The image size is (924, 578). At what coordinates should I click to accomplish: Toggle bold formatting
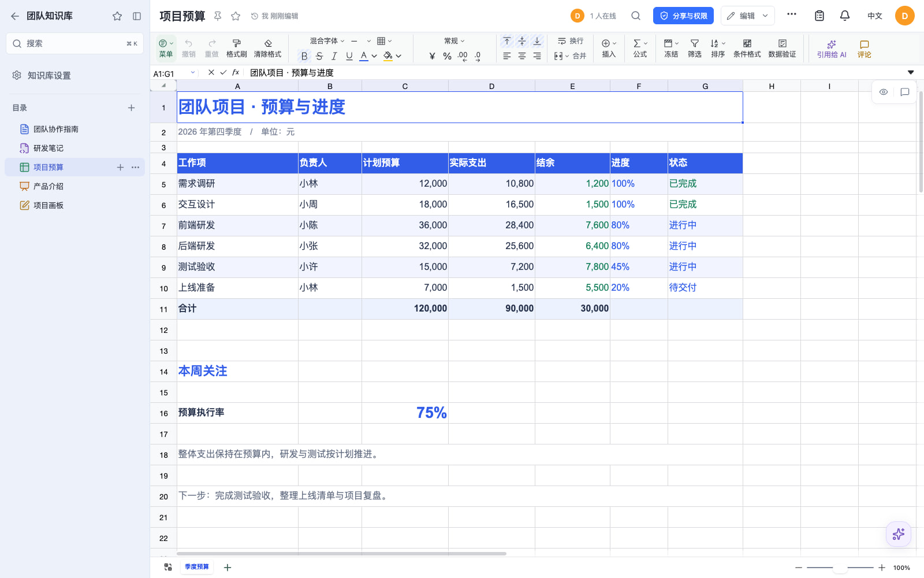coord(304,56)
